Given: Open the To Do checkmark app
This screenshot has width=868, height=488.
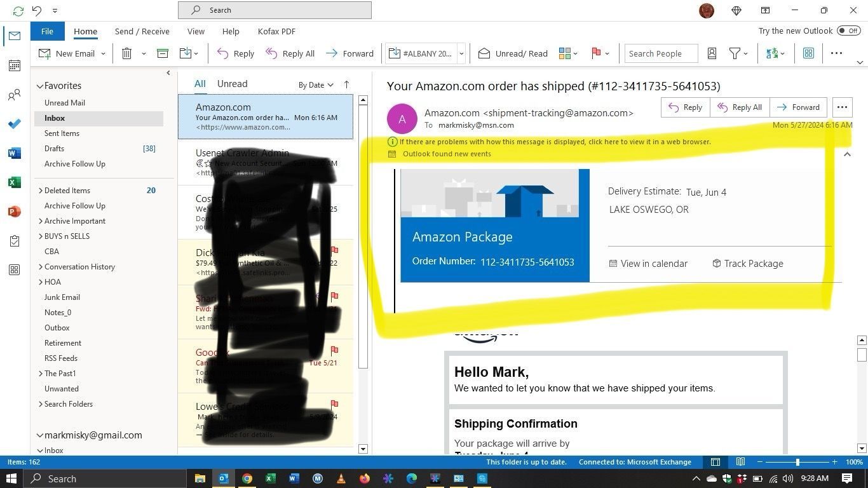Looking at the screenshot, I should (x=15, y=124).
